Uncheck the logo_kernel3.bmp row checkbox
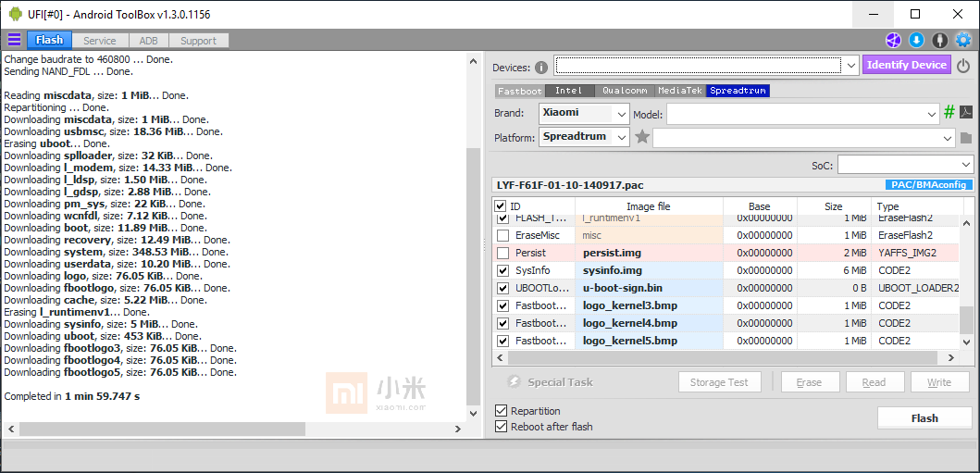The image size is (980, 473). pyautogui.click(x=502, y=305)
